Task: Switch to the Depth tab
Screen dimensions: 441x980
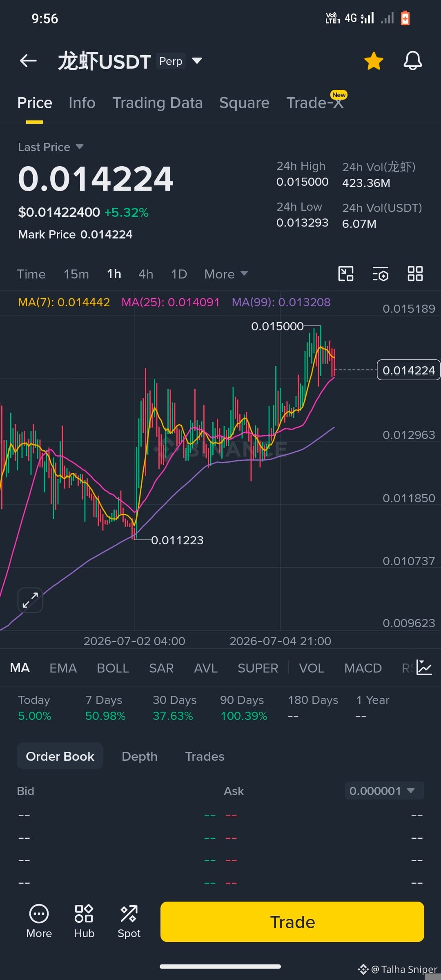Action: (140, 756)
